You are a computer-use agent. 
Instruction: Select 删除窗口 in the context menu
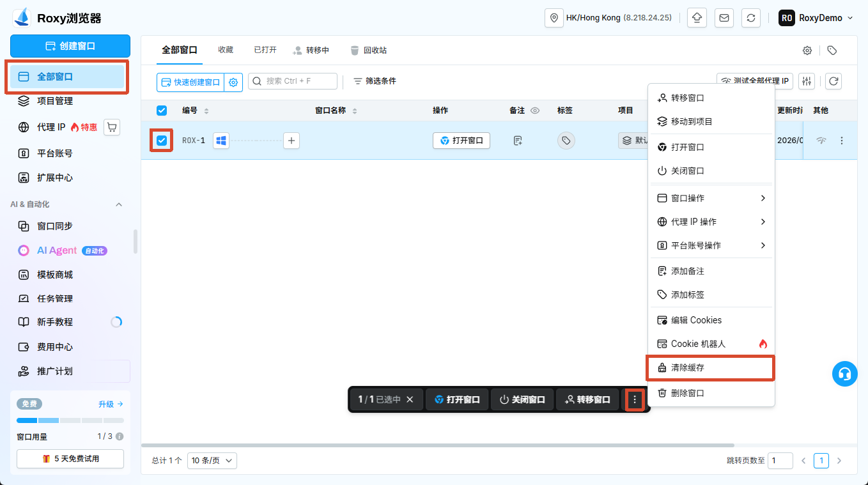pyautogui.click(x=711, y=393)
